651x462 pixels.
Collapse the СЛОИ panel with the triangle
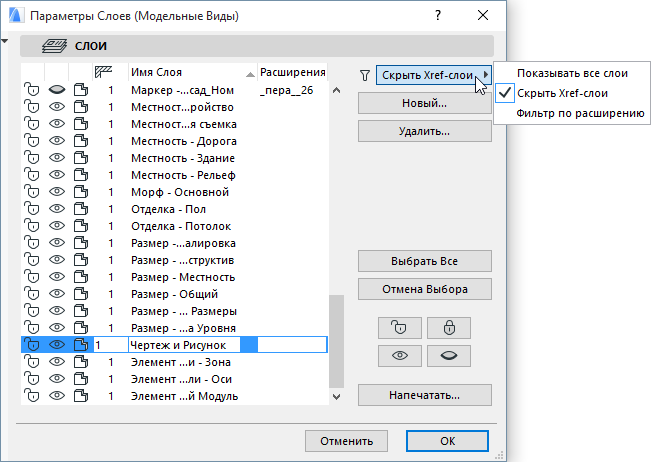(x=5, y=41)
